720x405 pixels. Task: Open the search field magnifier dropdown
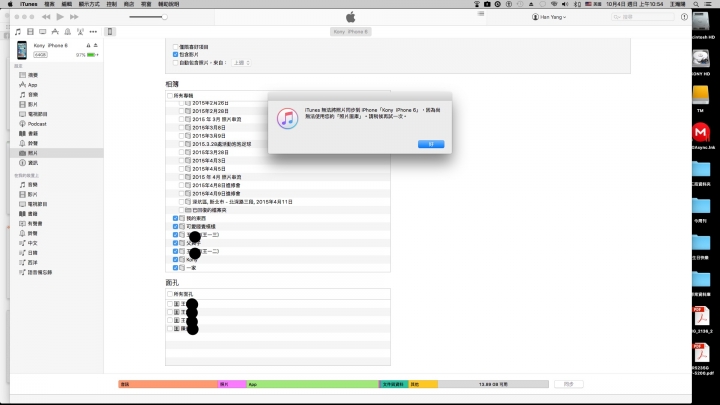(x=617, y=17)
